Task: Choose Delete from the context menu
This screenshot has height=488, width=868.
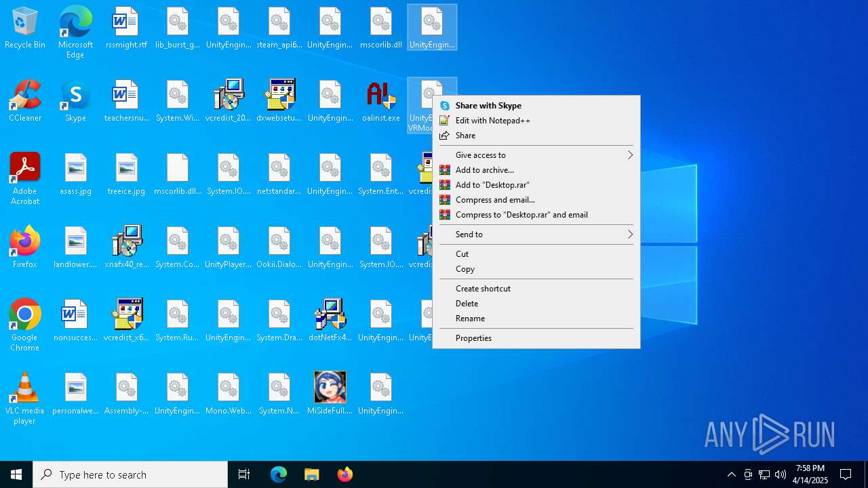Action: pyautogui.click(x=536, y=304)
